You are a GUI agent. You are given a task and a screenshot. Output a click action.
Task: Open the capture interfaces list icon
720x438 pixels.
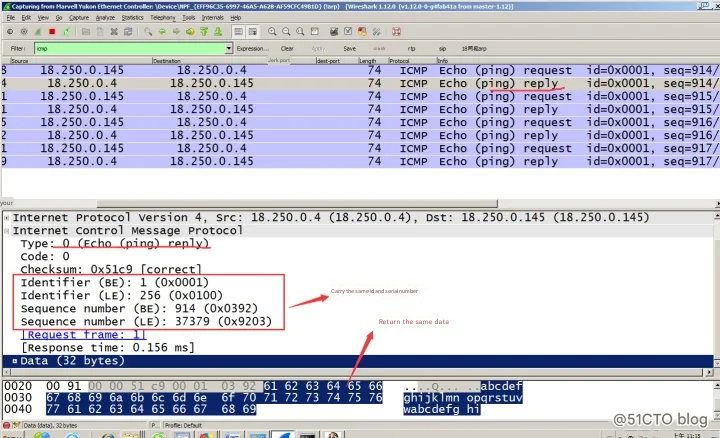[10, 32]
